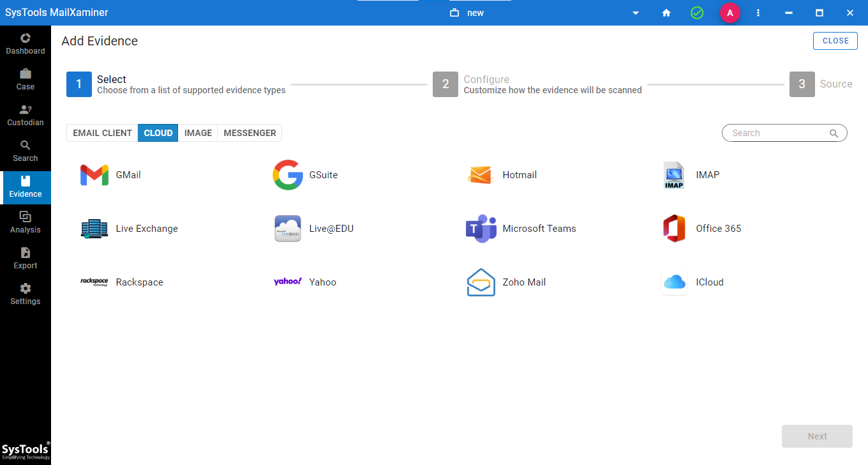Image resolution: width=868 pixels, height=465 pixels.
Task: Pick the Zoho Mail envelope icon
Action: coord(481,282)
